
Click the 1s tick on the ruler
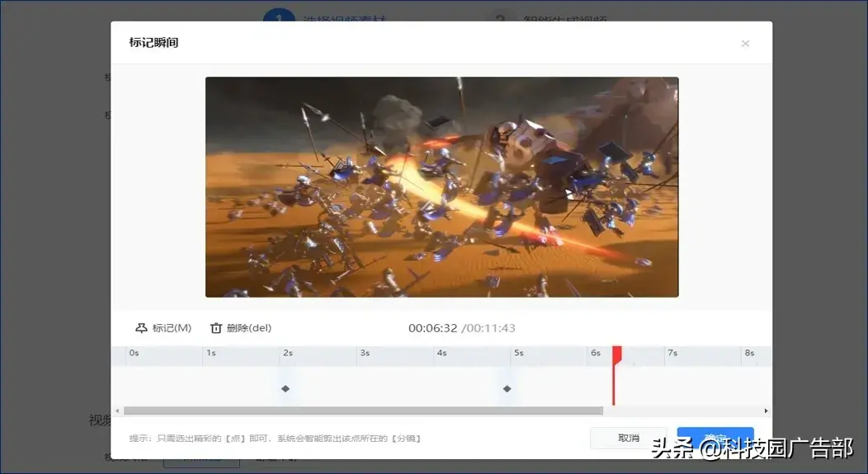tap(211, 353)
